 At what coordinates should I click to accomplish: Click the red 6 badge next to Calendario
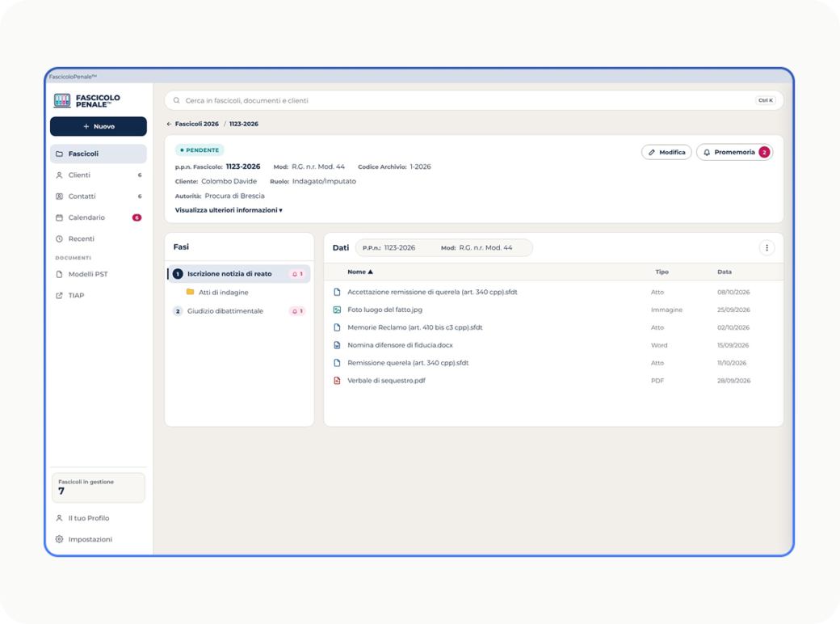click(x=136, y=217)
